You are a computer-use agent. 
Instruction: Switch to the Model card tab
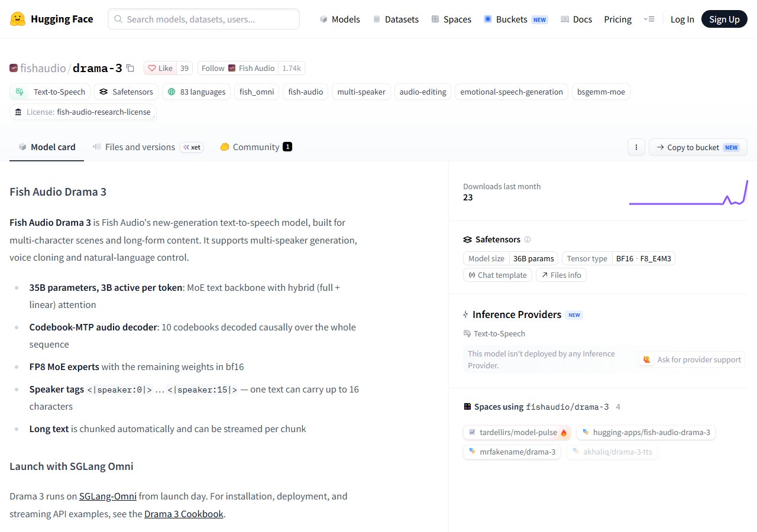point(47,147)
